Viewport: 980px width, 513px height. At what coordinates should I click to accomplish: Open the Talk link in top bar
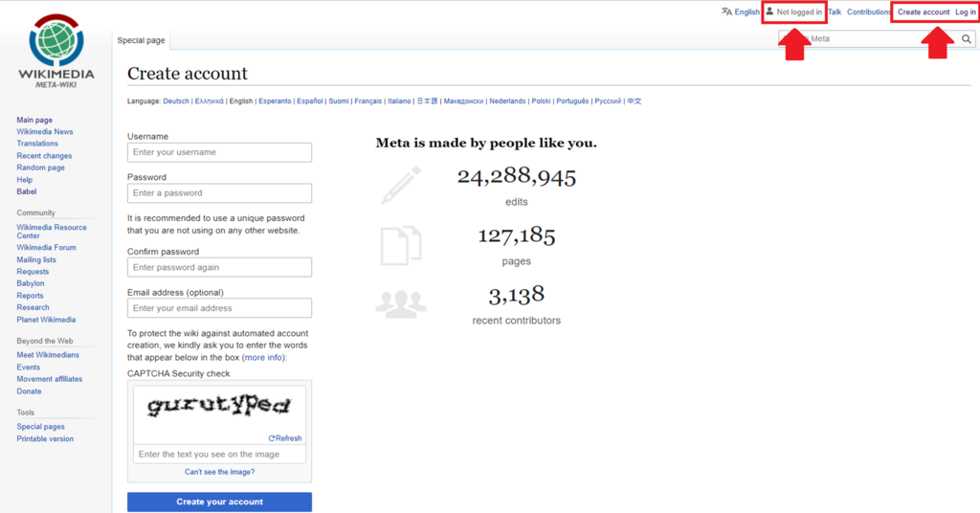pos(835,11)
